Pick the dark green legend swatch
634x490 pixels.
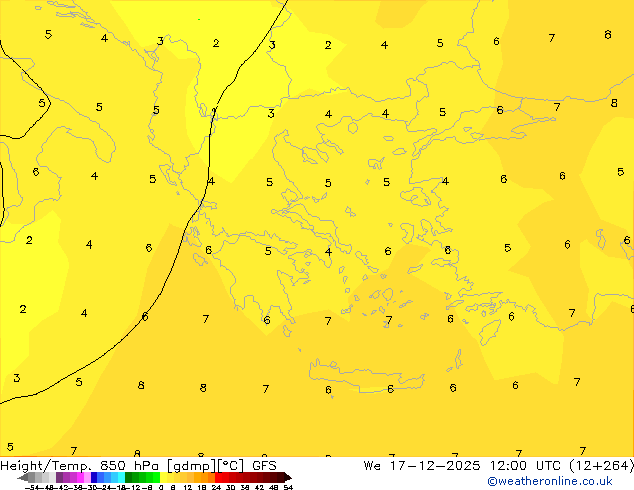[129, 477]
